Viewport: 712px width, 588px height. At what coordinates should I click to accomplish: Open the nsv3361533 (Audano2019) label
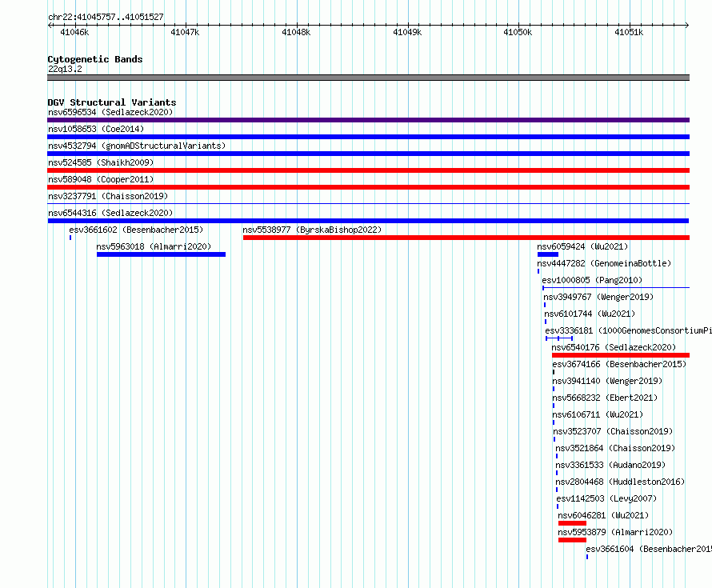610,465
